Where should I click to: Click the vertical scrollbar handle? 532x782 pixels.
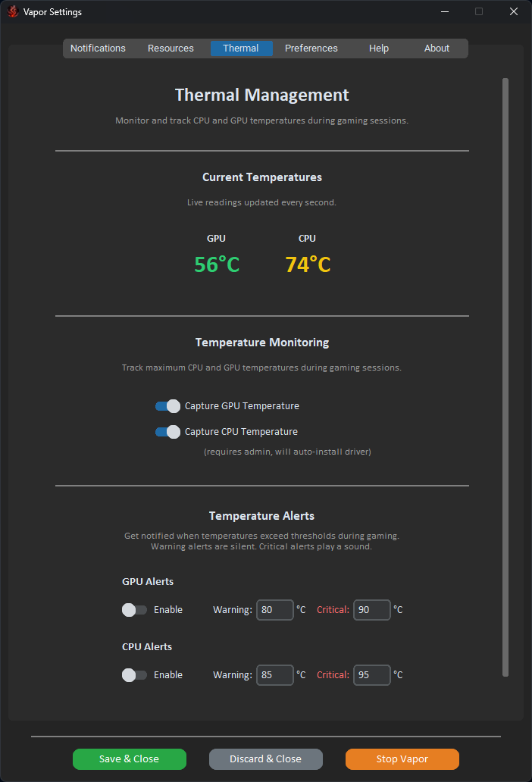coord(505,375)
